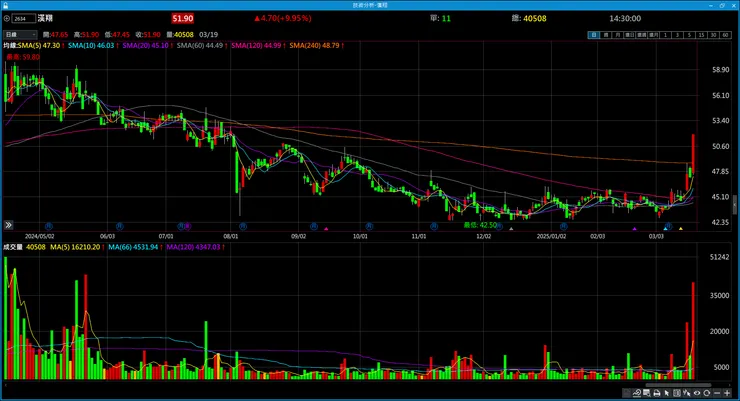Switch to the 60-minute interval
This screenshot has width=740, height=401.
[x=725, y=35]
